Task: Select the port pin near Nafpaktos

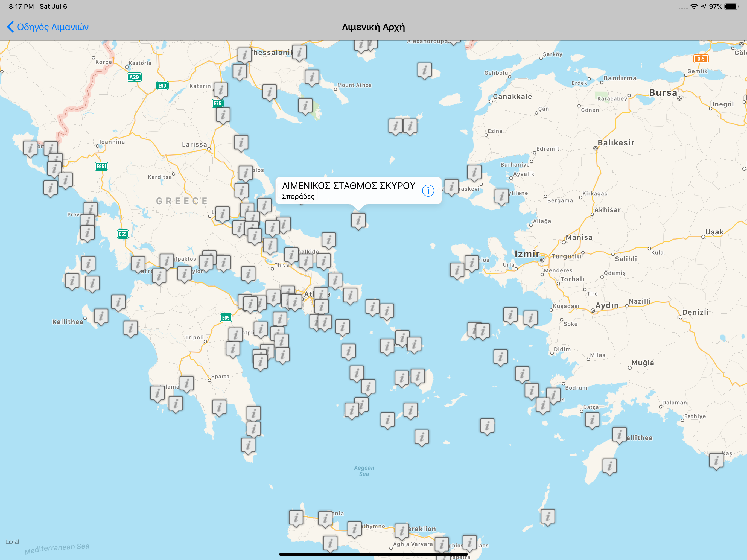Action: click(x=166, y=262)
